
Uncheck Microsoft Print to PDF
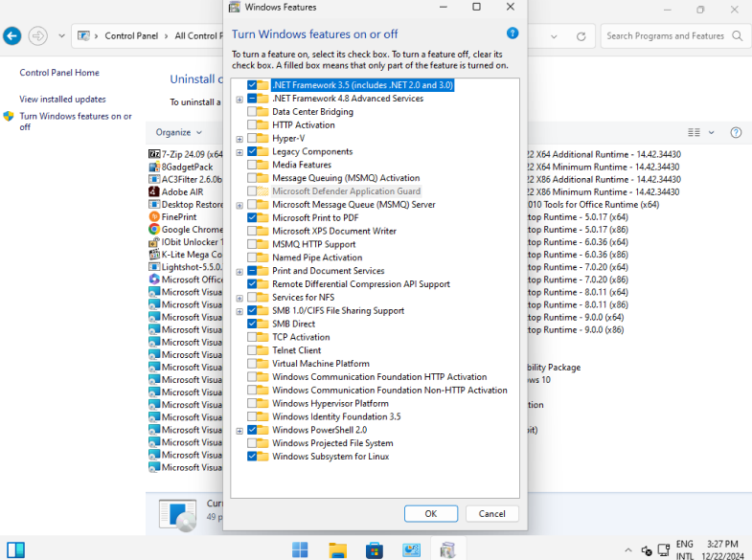pyautogui.click(x=252, y=217)
